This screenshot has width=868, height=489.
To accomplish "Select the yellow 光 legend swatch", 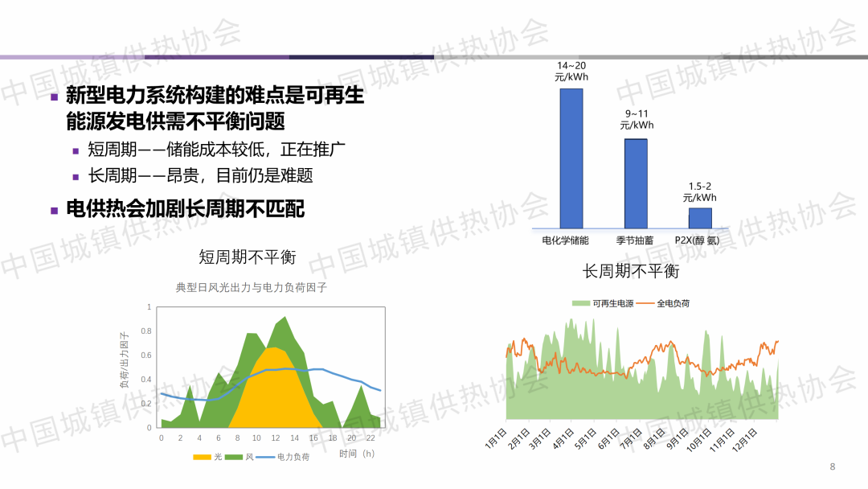I will coord(202,457).
